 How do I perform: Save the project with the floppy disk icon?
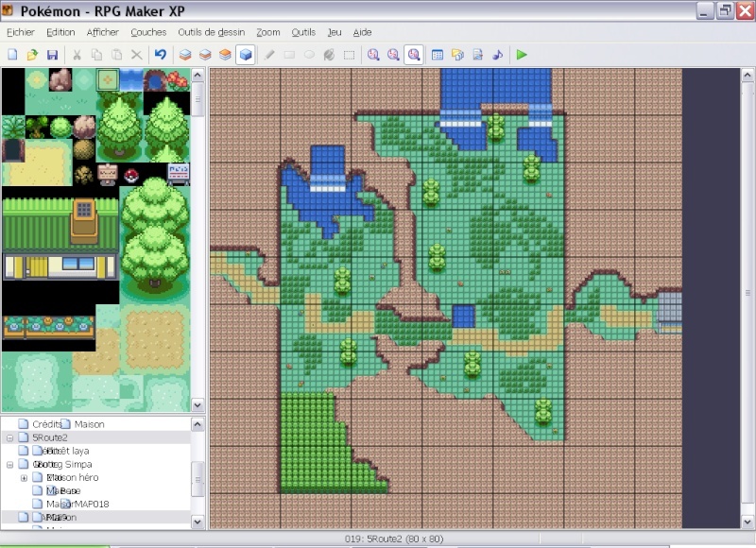tap(52, 55)
